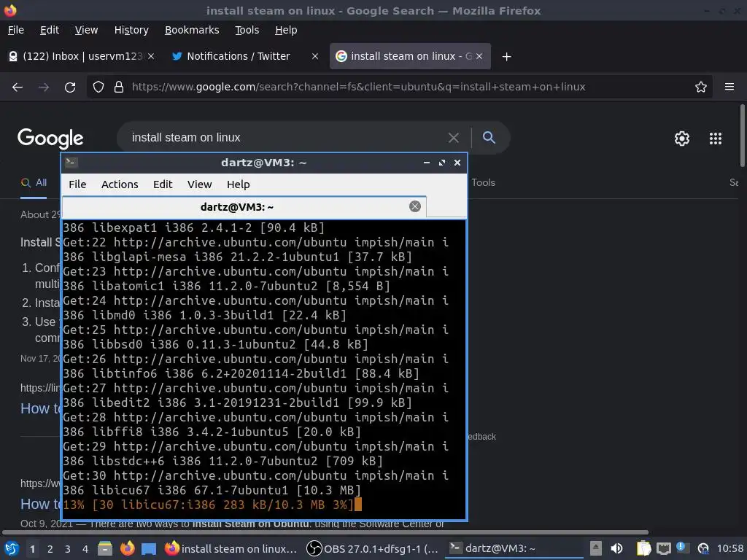Screen dimensions: 747x560
Task: Open the removable media eject tray icon
Action: tap(595, 549)
